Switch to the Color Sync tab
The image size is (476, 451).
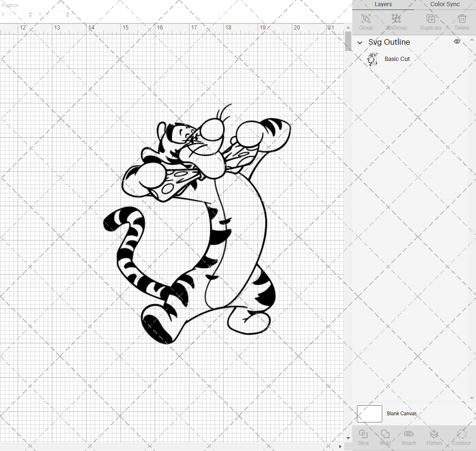[445, 4]
